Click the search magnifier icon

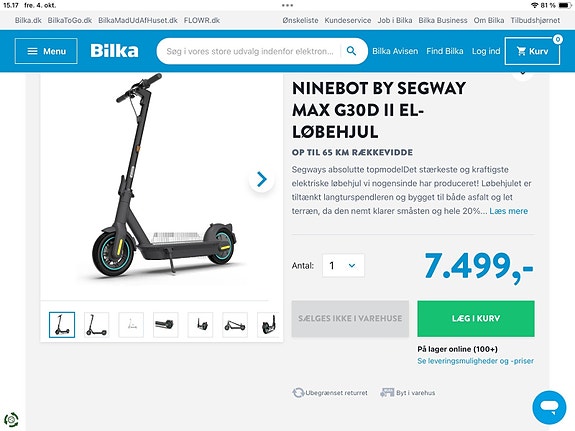pos(351,51)
